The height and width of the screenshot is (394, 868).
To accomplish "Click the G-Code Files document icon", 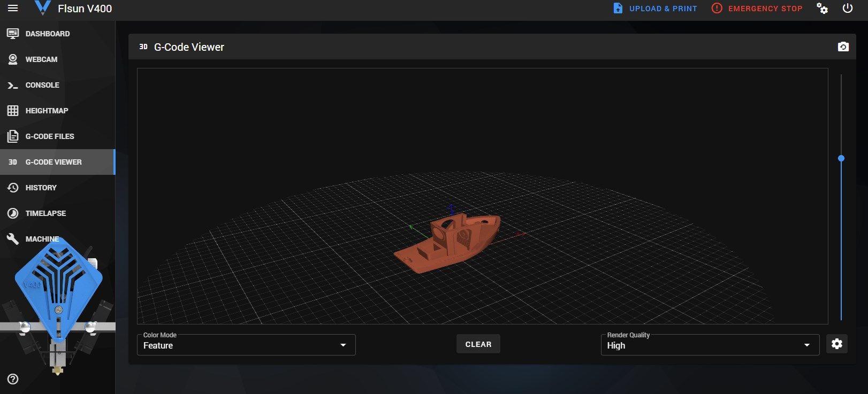I will coord(13,136).
